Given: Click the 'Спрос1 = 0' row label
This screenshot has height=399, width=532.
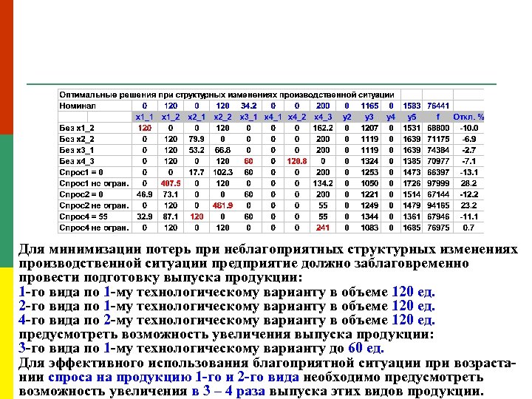Looking at the screenshot, I should pyautogui.click(x=81, y=172).
